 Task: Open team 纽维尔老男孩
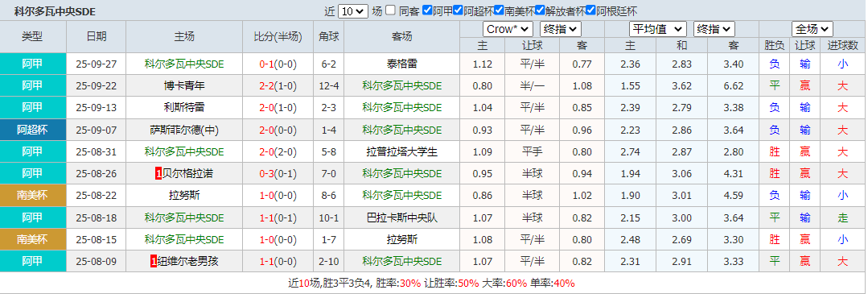click(x=187, y=261)
